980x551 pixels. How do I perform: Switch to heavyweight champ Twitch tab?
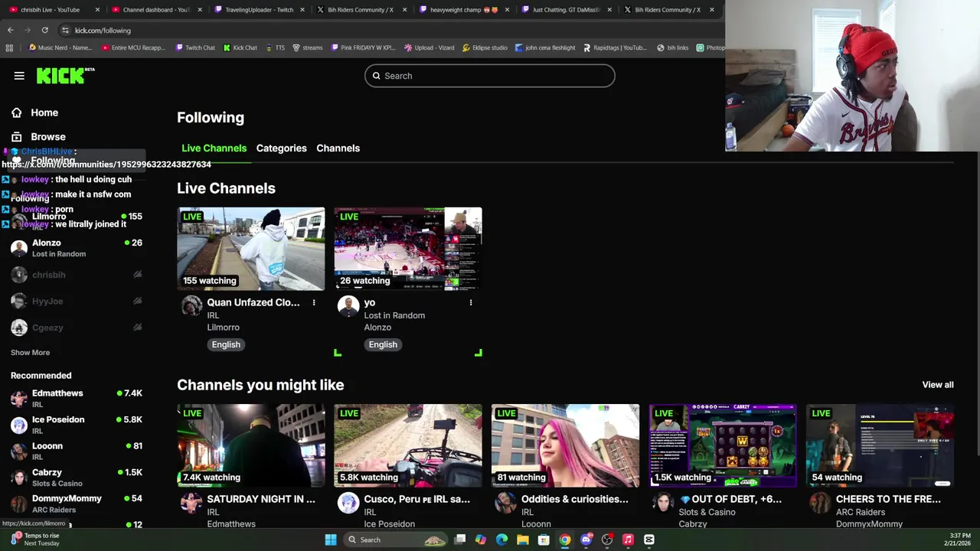[464, 10]
